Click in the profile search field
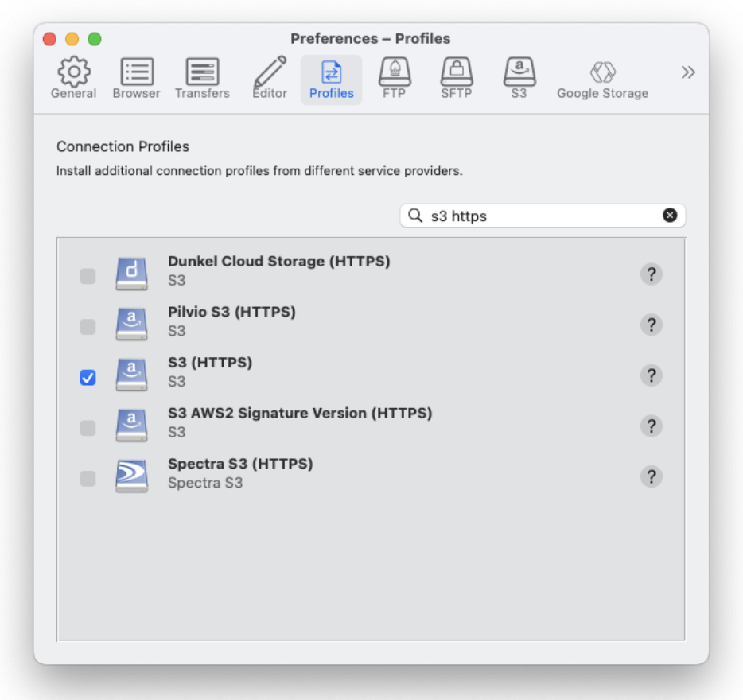The width and height of the screenshot is (743, 700). coord(541,216)
